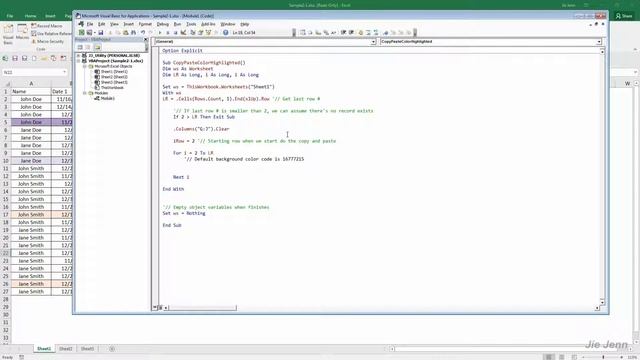This screenshot has height=360, width=640.
Task: Undo the last edit in VBA editor
Action: 143,33
